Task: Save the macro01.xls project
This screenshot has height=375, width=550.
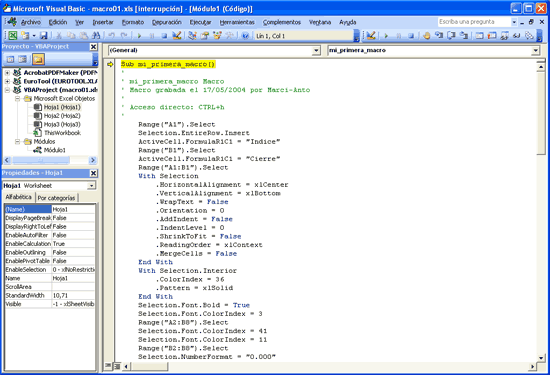Action: point(43,35)
